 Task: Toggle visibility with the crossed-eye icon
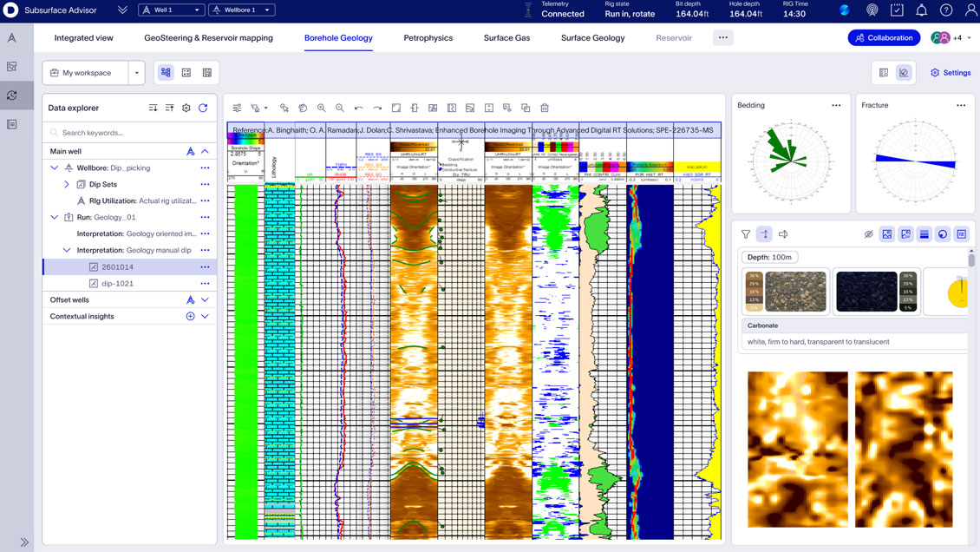point(868,233)
